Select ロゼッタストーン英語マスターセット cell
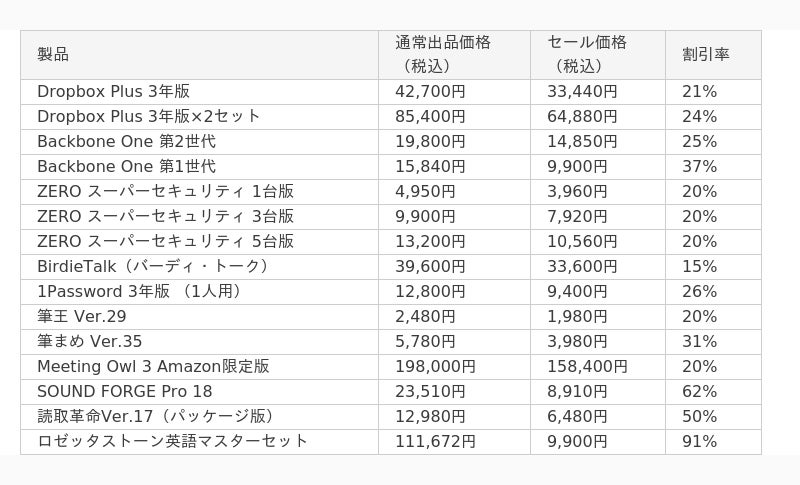 click(x=199, y=442)
